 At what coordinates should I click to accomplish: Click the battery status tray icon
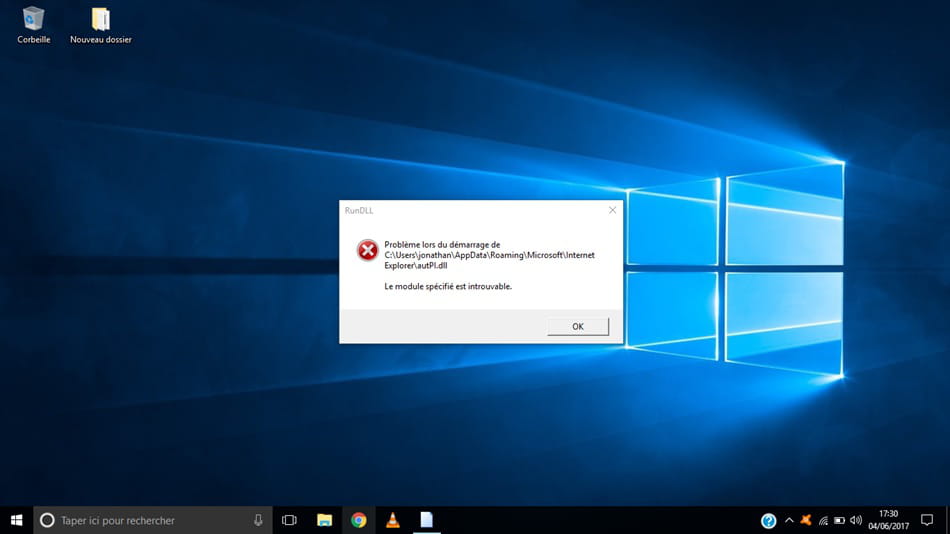[839, 521]
